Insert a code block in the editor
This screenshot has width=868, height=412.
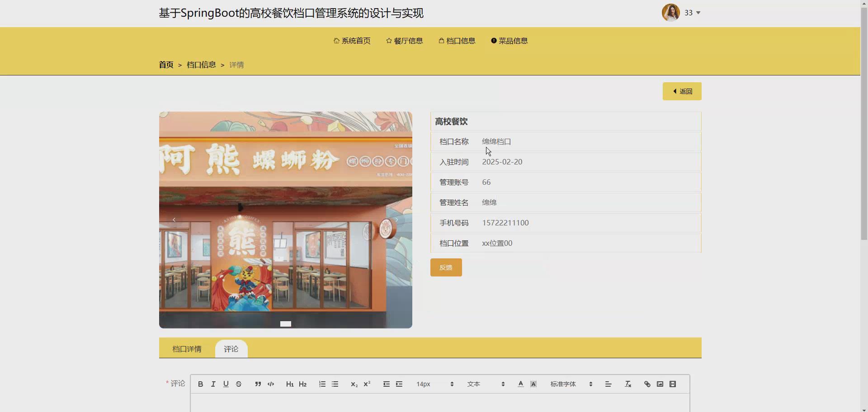click(x=271, y=384)
